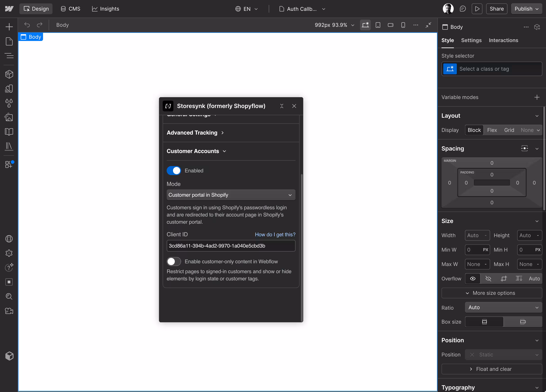The height and width of the screenshot is (392, 546).
Task: Set Display to Flex
Action: (492, 130)
